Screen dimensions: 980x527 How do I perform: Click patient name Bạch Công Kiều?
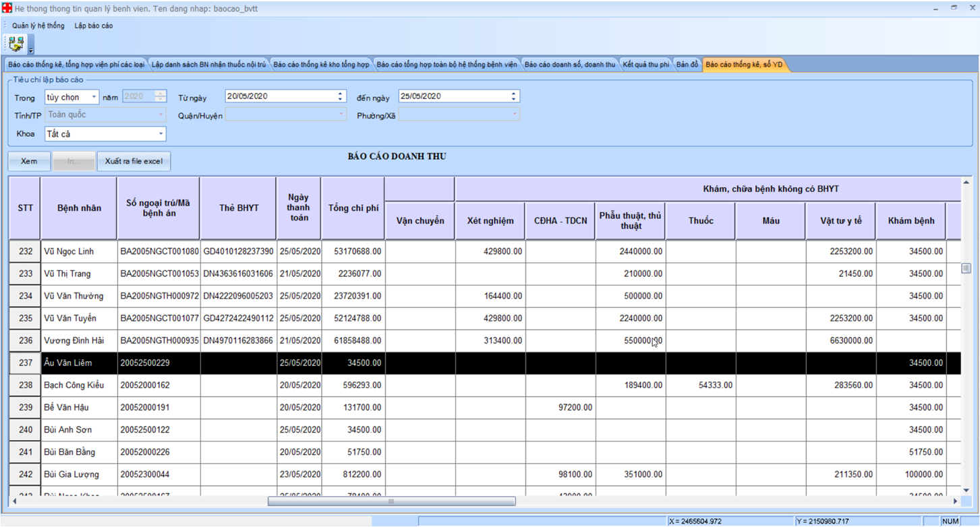pyautogui.click(x=73, y=385)
